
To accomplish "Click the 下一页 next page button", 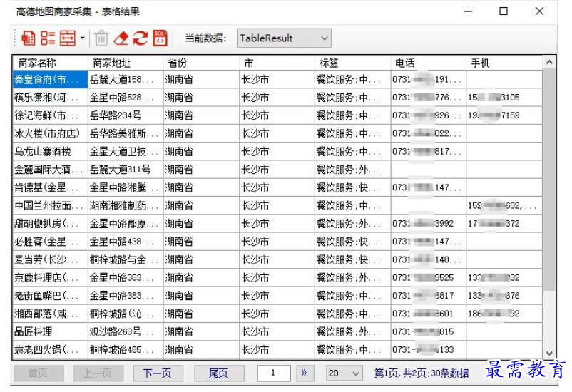I will [x=158, y=373].
